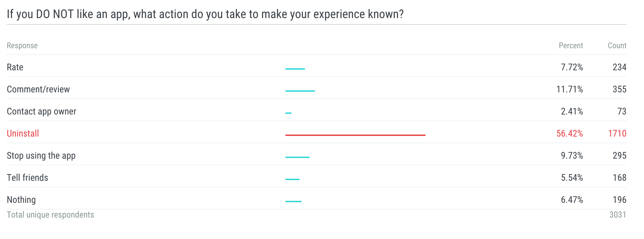Screen dimensions: 644x239
Task: Click the teal Comment/review bar
Action: point(300,91)
